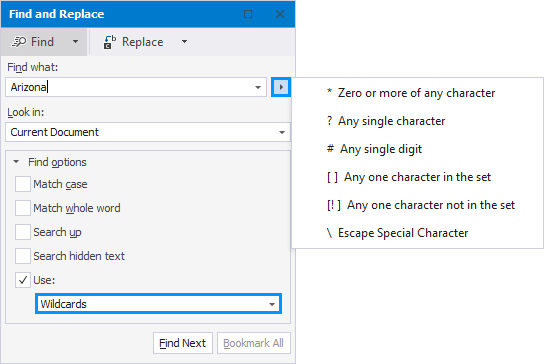Click the Find Next button

183,343
